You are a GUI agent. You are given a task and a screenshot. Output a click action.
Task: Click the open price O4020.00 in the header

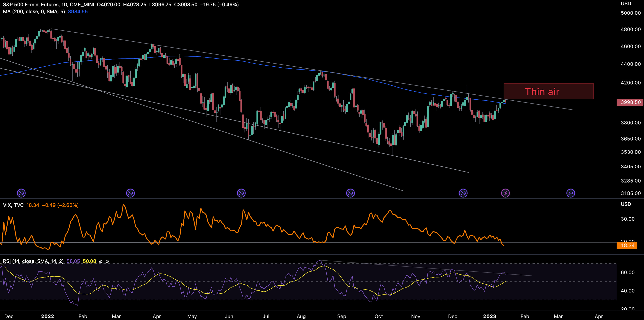109,5
